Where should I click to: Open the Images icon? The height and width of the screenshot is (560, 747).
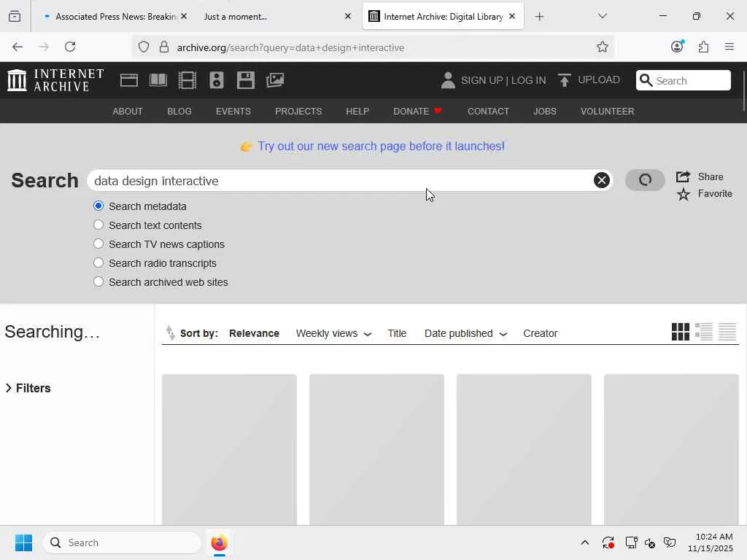[275, 80]
